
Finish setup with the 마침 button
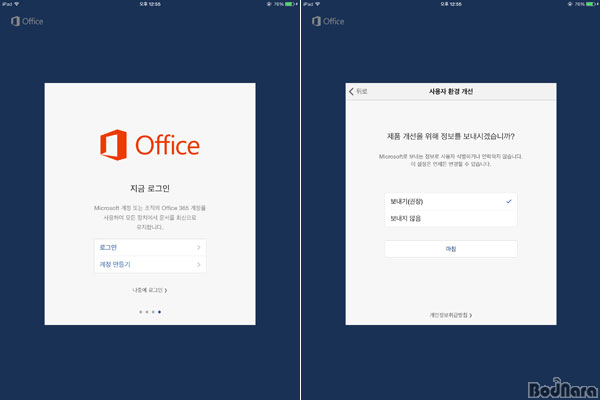click(451, 249)
